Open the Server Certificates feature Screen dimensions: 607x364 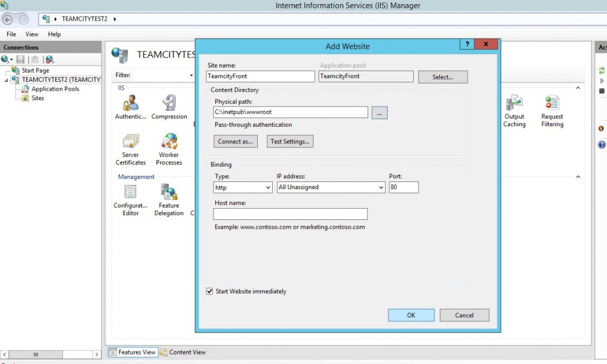130,150
